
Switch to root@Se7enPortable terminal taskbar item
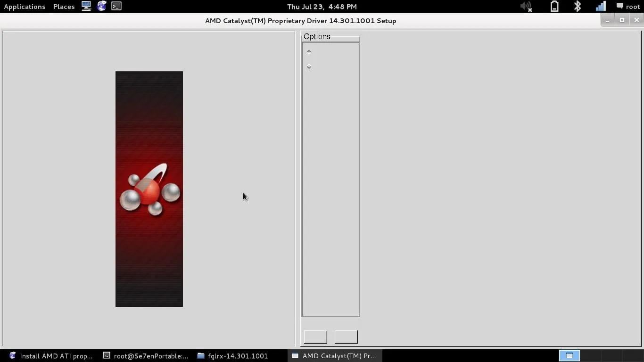[x=146, y=356]
